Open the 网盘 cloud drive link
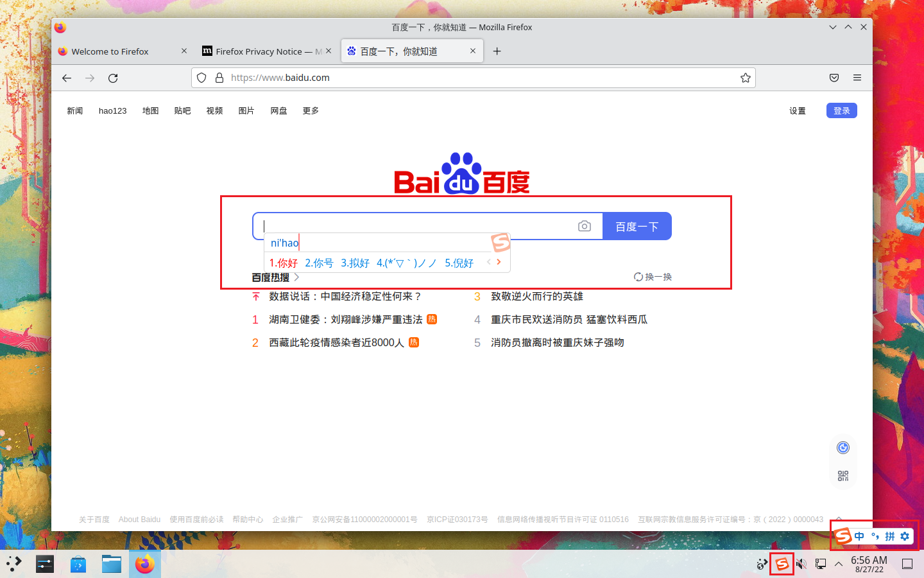This screenshot has height=578, width=924. click(278, 110)
